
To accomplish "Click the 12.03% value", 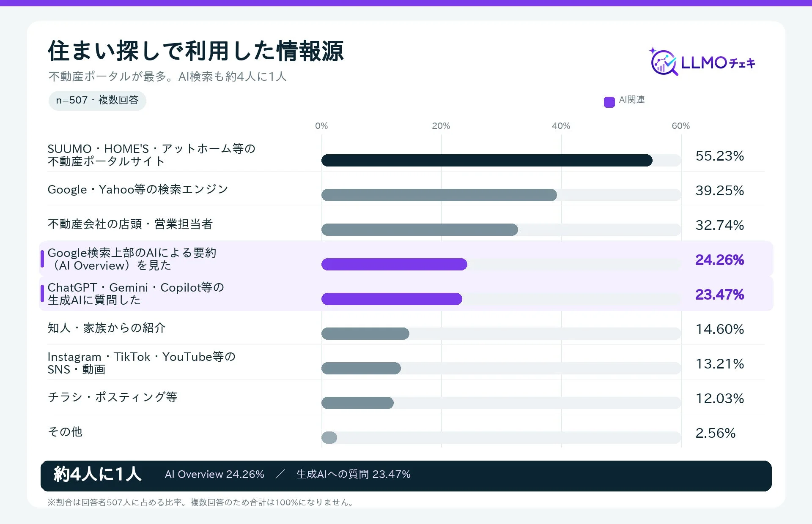I will coord(719,398).
